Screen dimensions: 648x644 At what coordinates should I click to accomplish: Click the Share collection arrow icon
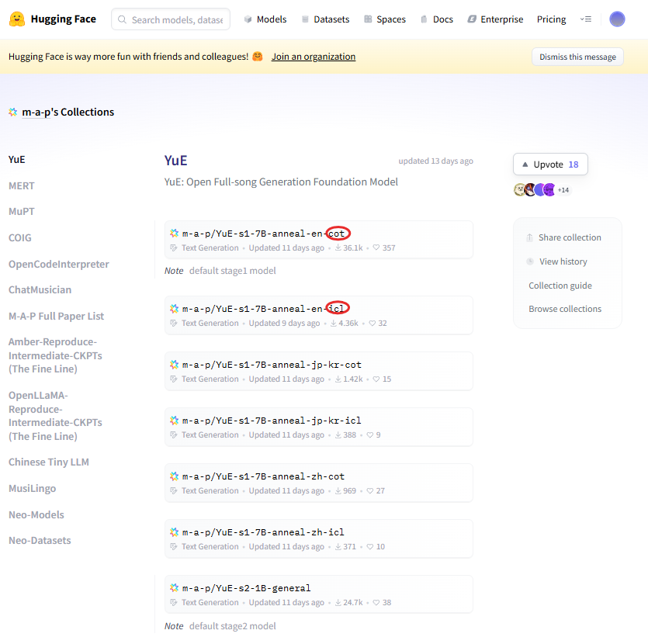[530, 237]
